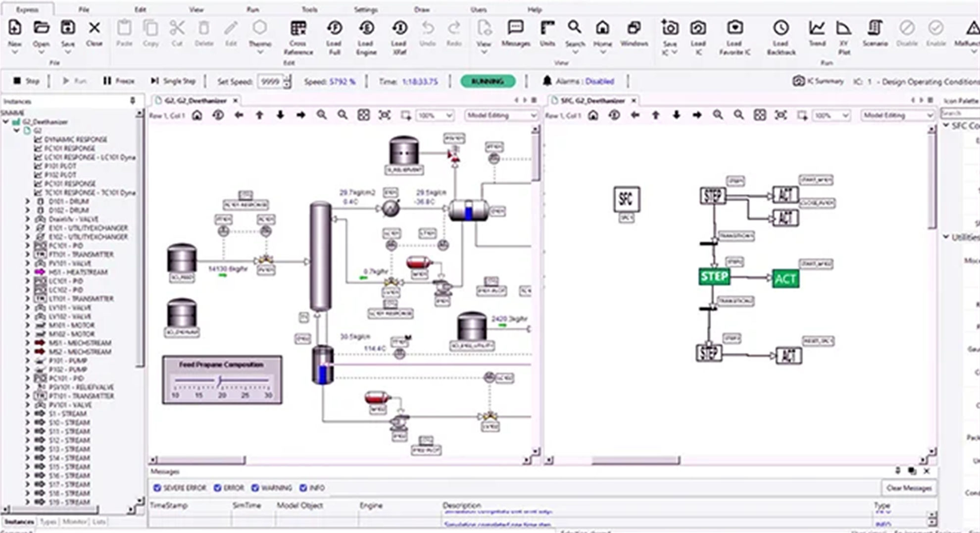The height and width of the screenshot is (533, 980).
Task: Select the HS1 - HEATSTREAM tree item
Action: 78,272
